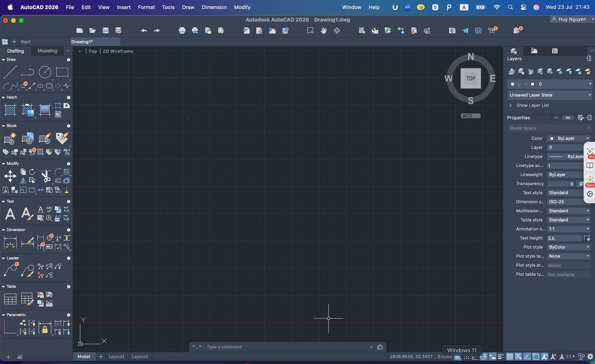Select the Rotate tool in Modify panel

pos(32,172)
